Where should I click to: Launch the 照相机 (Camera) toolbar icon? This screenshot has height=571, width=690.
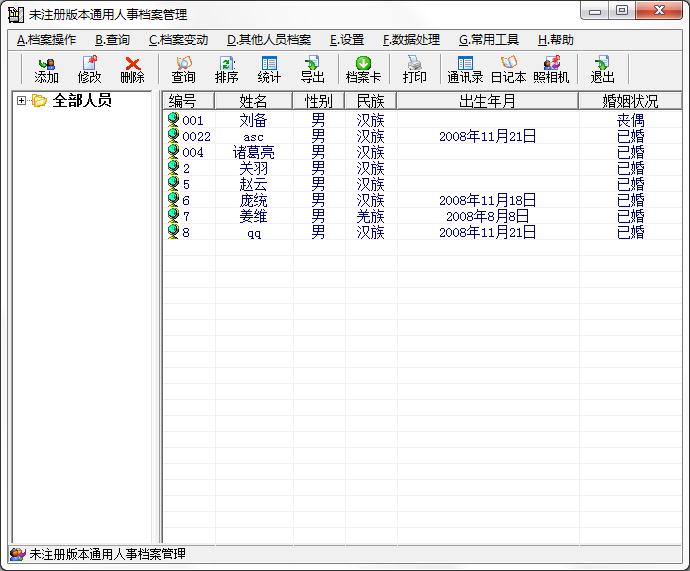click(x=551, y=63)
